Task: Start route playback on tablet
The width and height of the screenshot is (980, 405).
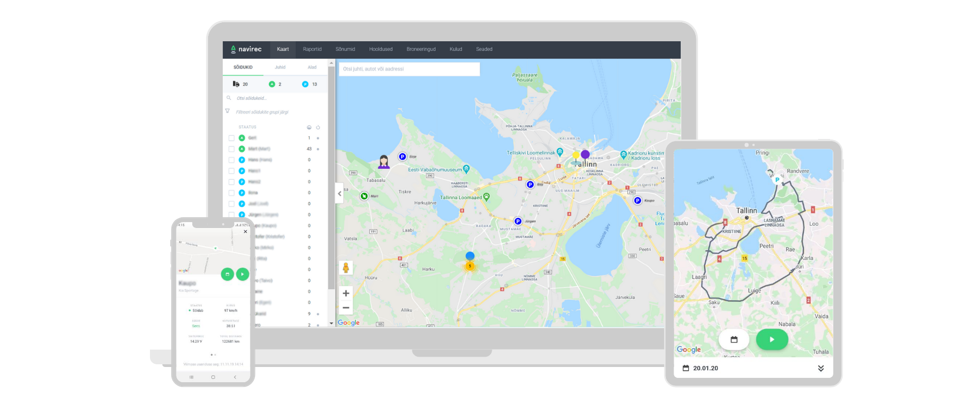Action: (x=772, y=339)
